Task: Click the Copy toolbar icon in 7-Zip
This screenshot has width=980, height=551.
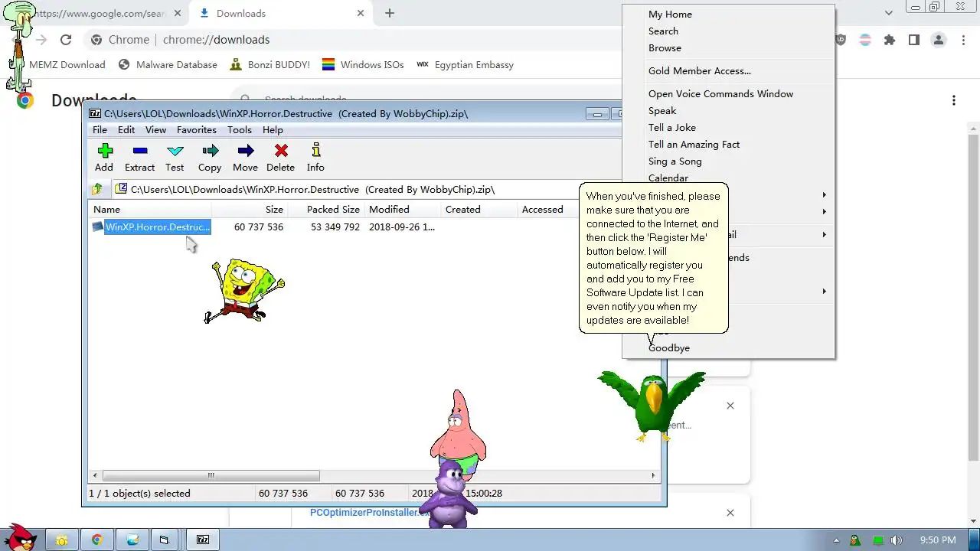Action: pos(210,158)
